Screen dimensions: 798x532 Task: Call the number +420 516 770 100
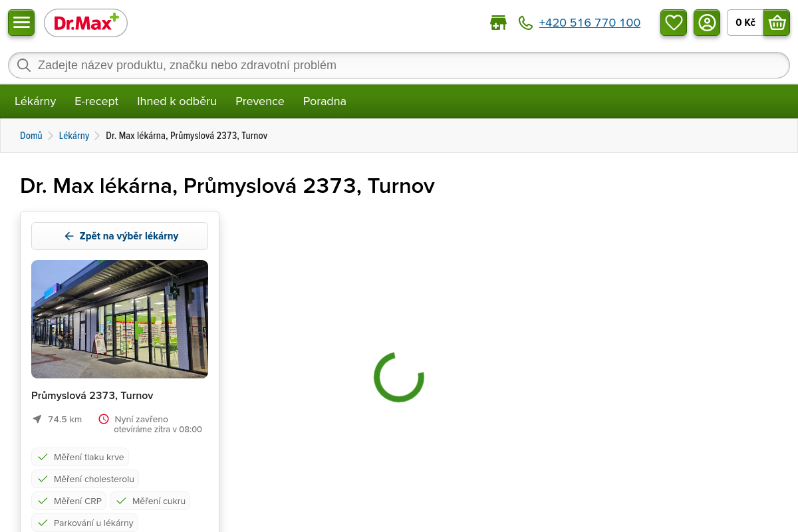tap(589, 23)
